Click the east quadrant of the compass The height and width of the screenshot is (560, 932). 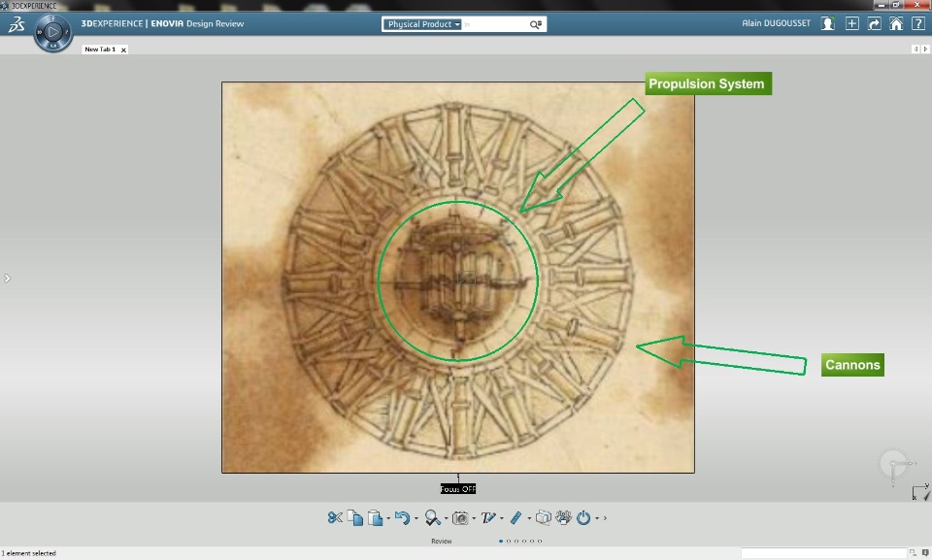66,32
